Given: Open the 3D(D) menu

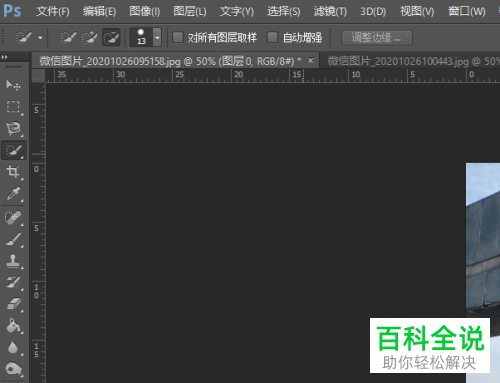Looking at the screenshot, I should [x=373, y=12].
